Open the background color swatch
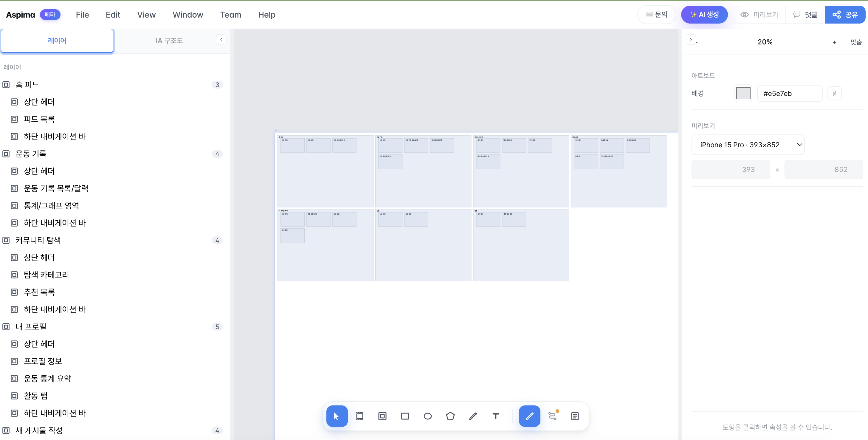 [x=743, y=93]
